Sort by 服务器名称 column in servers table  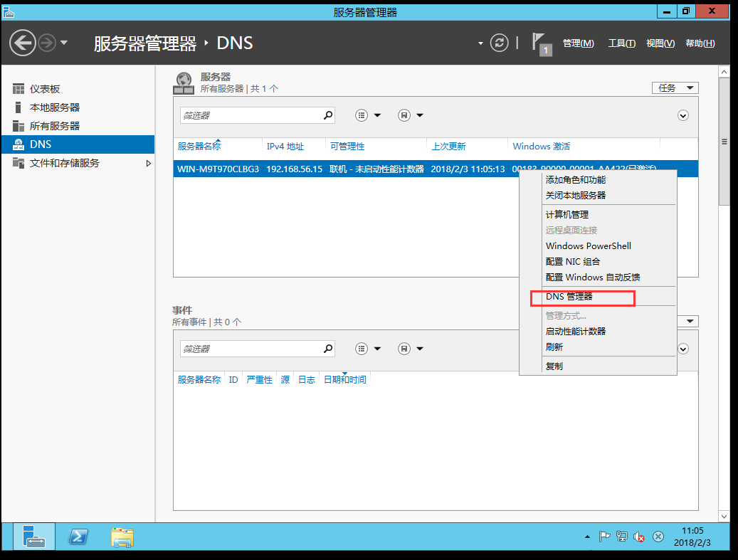(x=199, y=147)
